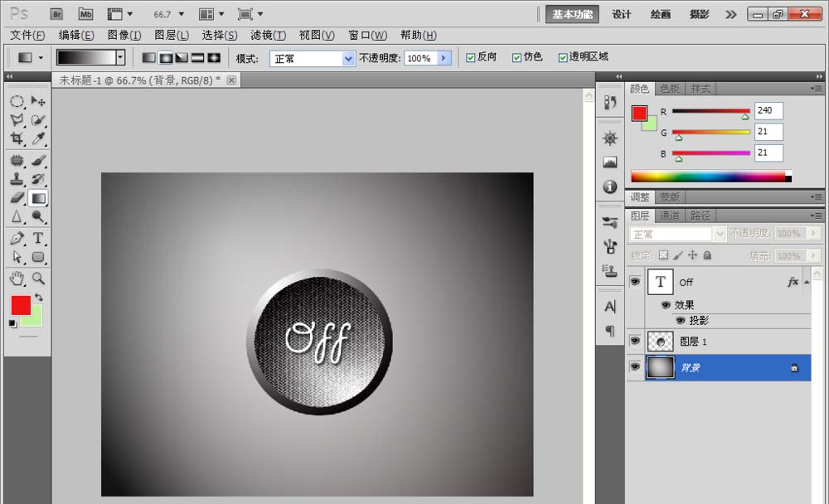Viewport: 829px width, 504px height.
Task: Collapse the Off layer effects list
Action: coord(807,282)
